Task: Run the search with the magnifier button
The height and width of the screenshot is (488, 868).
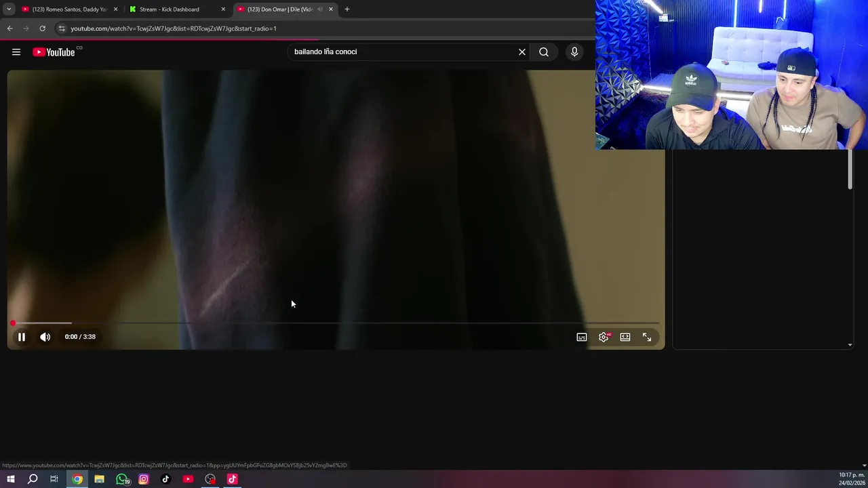Action: pos(544,52)
